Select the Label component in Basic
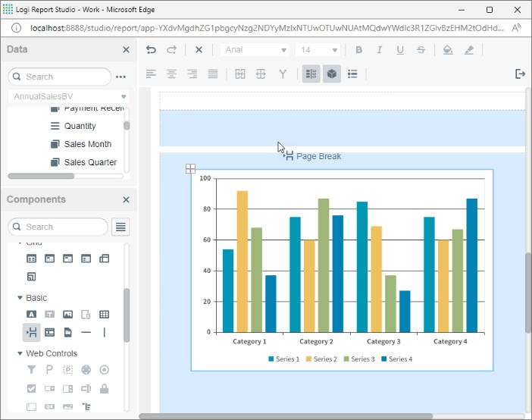This screenshot has width=532, height=420. point(31,314)
